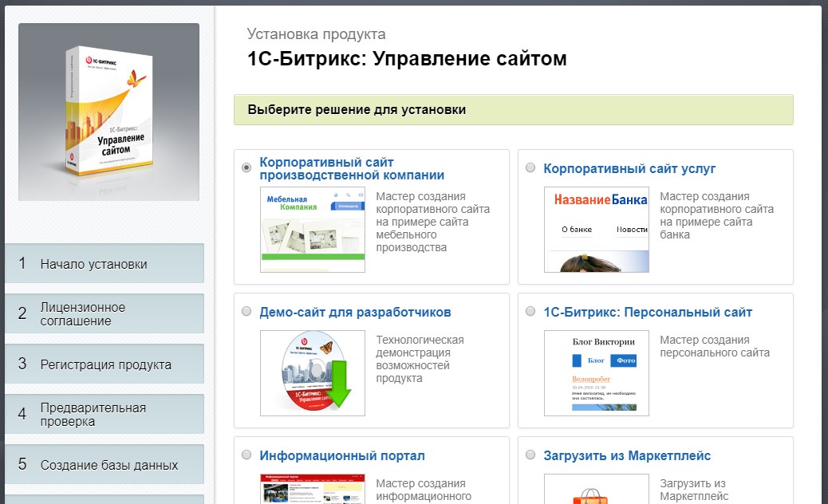The image size is (828, 504).
Task: Click the Мастер создания информационного description text
Action: [424, 490]
